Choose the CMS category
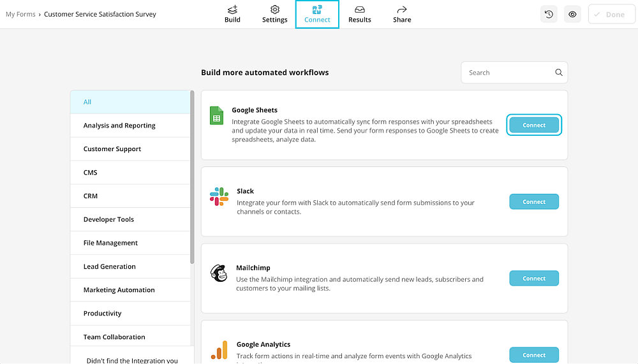 pyautogui.click(x=130, y=173)
